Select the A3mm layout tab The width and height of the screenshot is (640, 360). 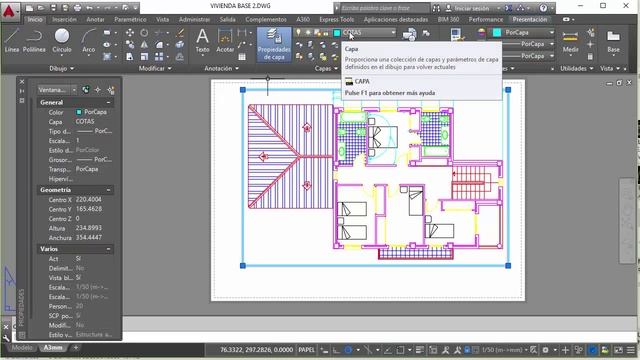pos(53,348)
